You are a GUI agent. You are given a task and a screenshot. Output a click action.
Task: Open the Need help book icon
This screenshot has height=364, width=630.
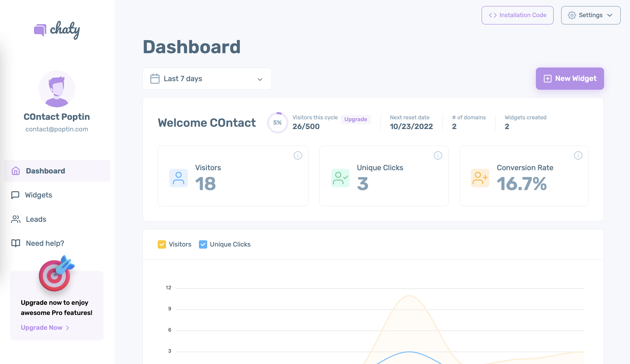[15, 243]
